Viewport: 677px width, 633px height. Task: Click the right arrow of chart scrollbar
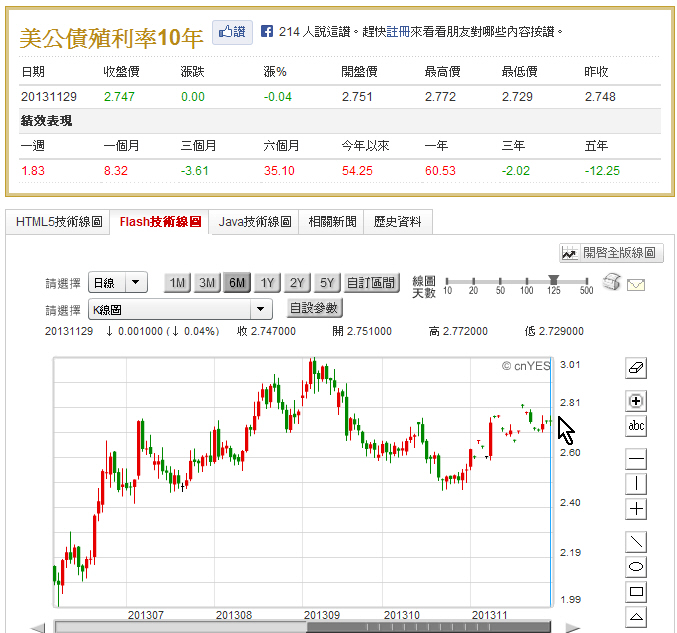[573, 628]
